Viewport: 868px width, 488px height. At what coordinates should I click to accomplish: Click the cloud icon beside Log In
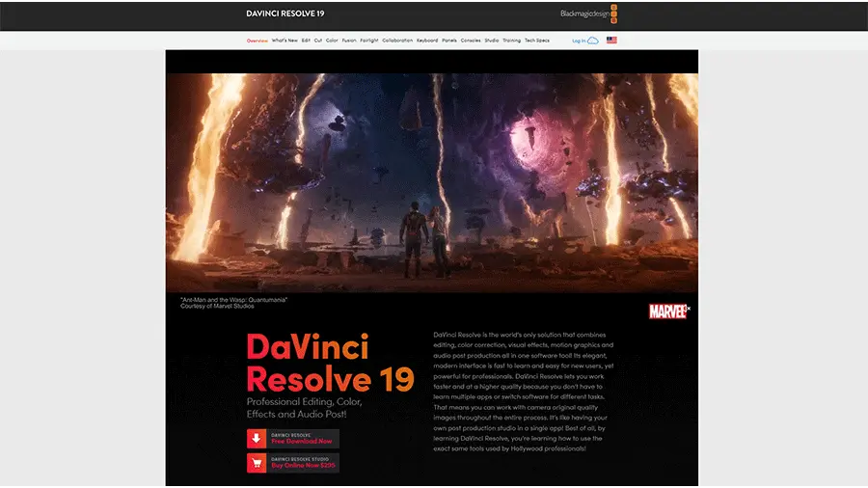click(593, 41)
